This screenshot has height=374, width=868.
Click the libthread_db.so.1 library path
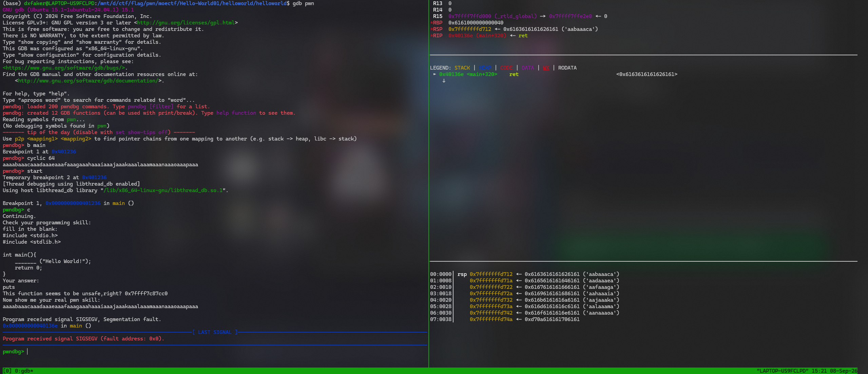[x=163, y=190]
